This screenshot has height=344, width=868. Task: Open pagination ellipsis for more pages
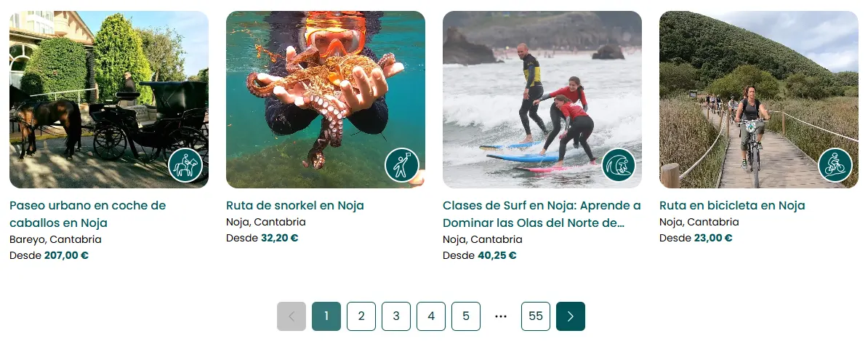point(501,316)
